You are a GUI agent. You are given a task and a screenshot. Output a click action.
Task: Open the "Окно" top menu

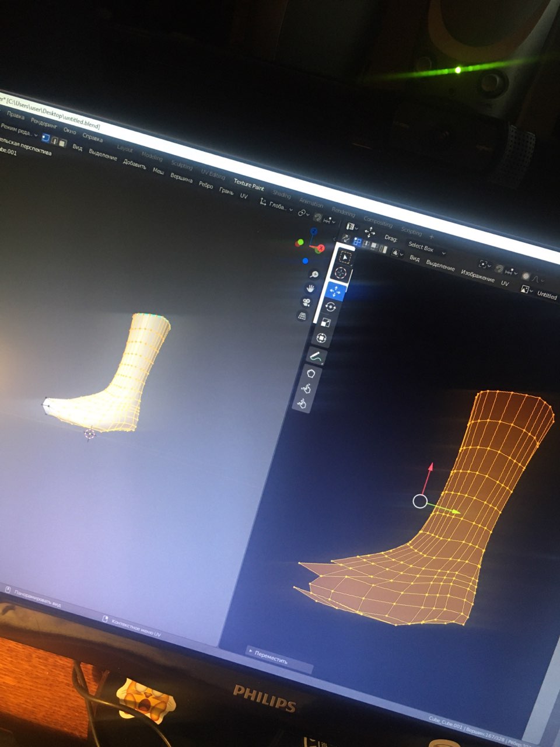(x=69, y=130)
